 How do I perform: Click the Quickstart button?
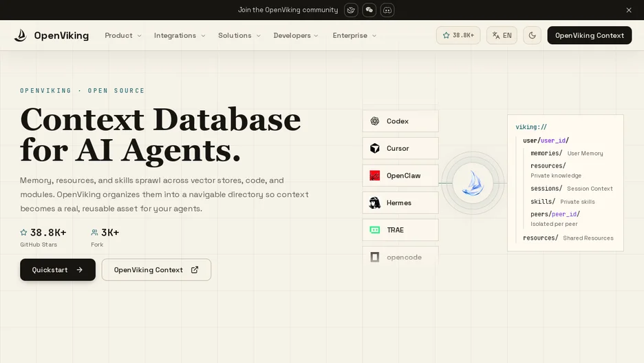pyautogui.click(x=58, y=270)
